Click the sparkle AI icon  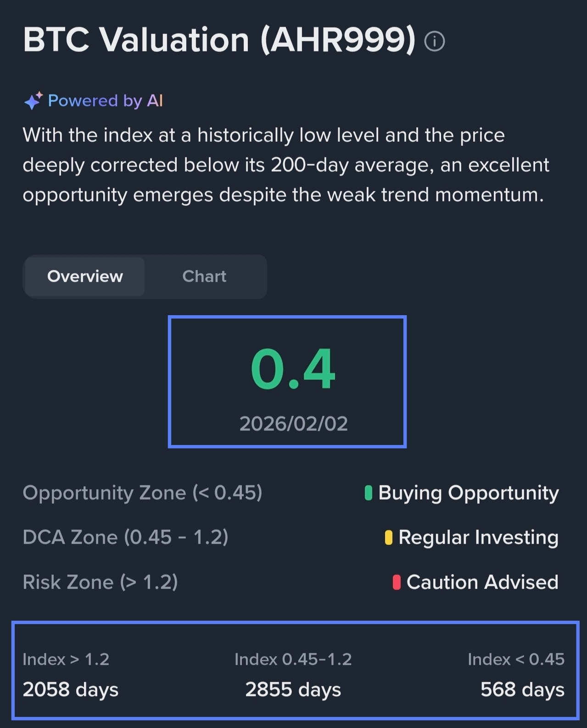(33, 100)
